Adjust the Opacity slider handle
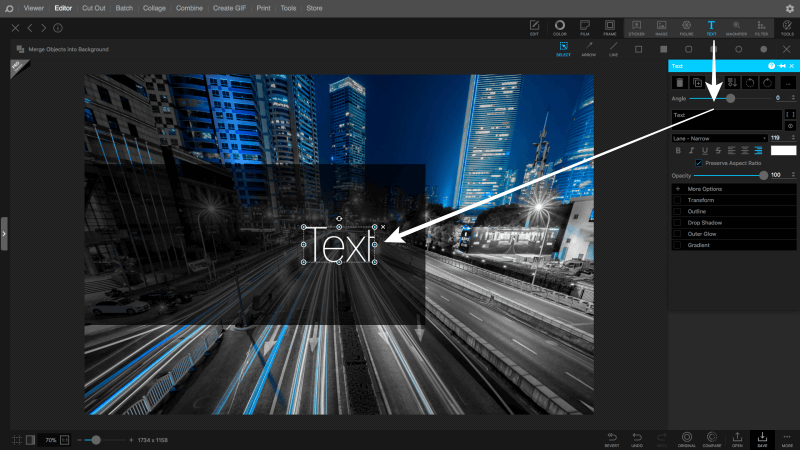 click(x=763, y=176)
